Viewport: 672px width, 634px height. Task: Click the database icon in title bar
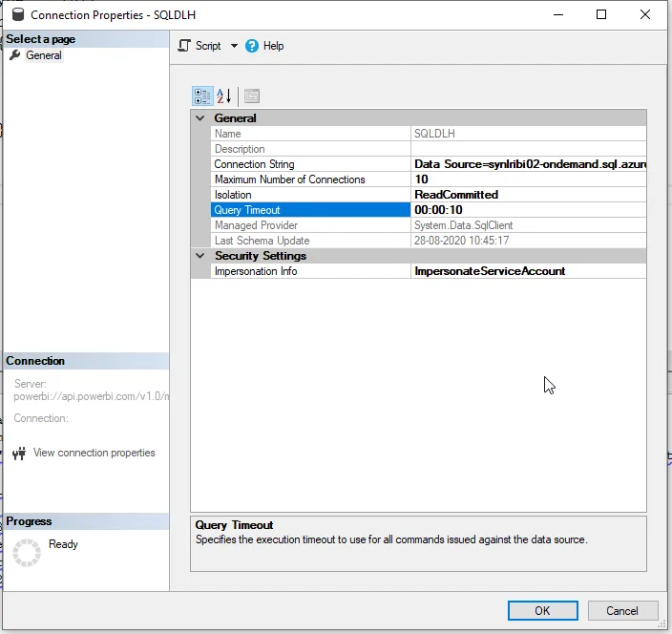(16, 15)
